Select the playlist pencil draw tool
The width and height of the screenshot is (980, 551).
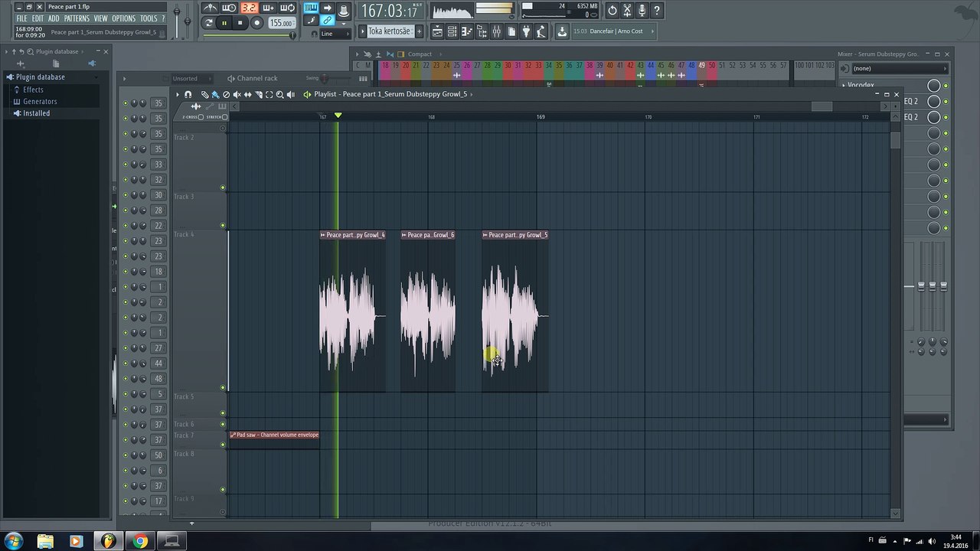pyautogui.click(x=204, y=94)
